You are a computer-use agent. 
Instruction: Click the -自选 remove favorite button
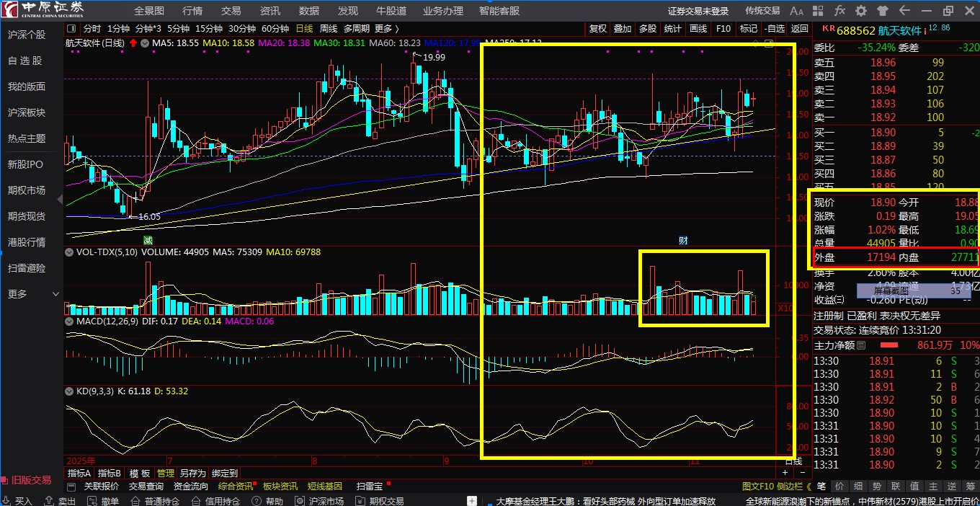(774, 29)
